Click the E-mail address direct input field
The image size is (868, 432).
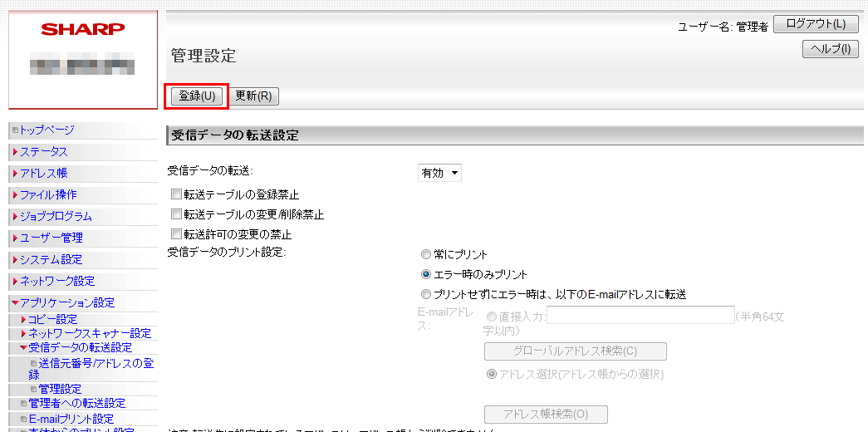[640, 316]
